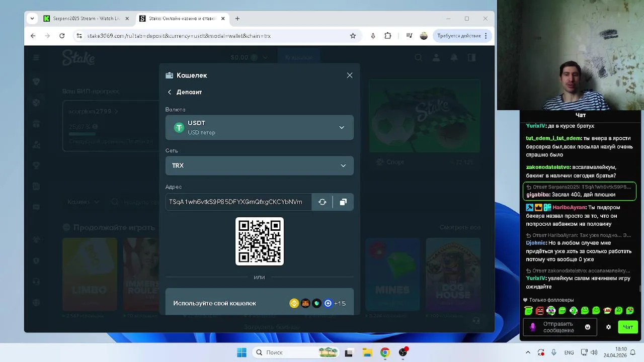644x362 pixels.
Task: Click Смотреть все link
Action: pos(460,227)
